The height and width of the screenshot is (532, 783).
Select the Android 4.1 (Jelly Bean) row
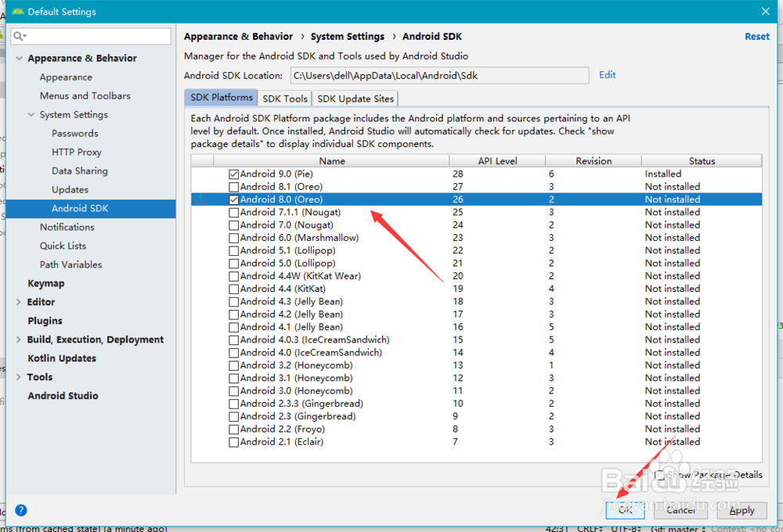[476, 327]
